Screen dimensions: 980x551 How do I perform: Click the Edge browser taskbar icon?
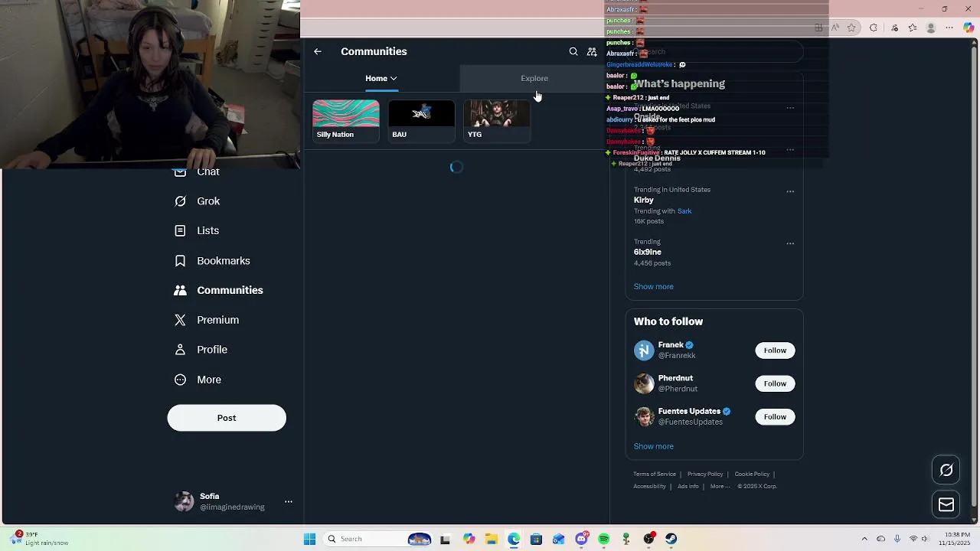pos(514,540)
